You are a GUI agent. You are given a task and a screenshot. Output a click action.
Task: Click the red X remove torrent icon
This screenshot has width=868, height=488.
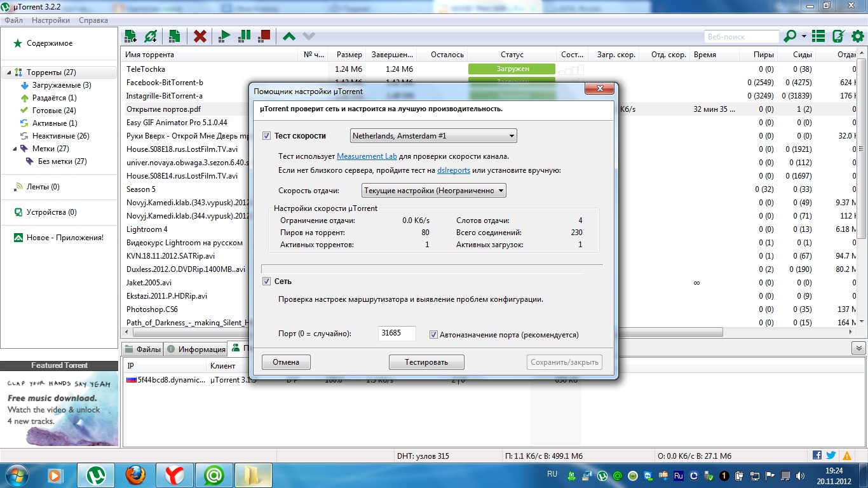pyautogui.click(x=200, y=36)
